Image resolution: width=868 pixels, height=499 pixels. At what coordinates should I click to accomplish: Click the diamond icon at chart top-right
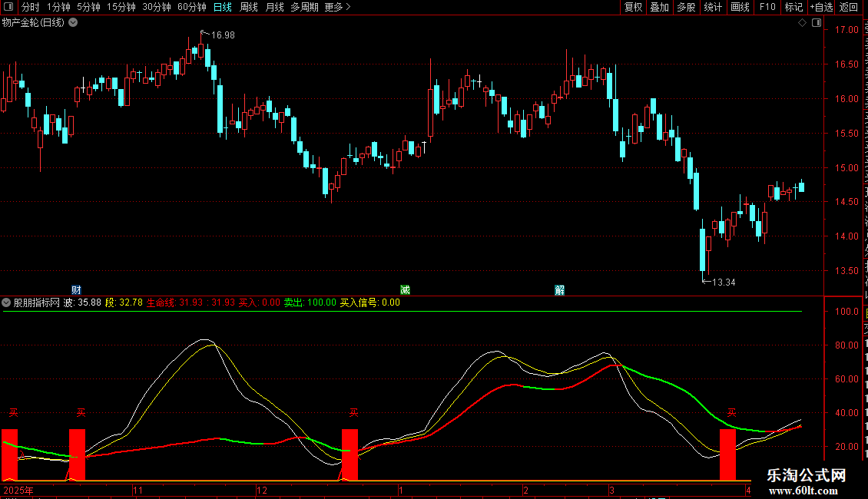(802, 23)
